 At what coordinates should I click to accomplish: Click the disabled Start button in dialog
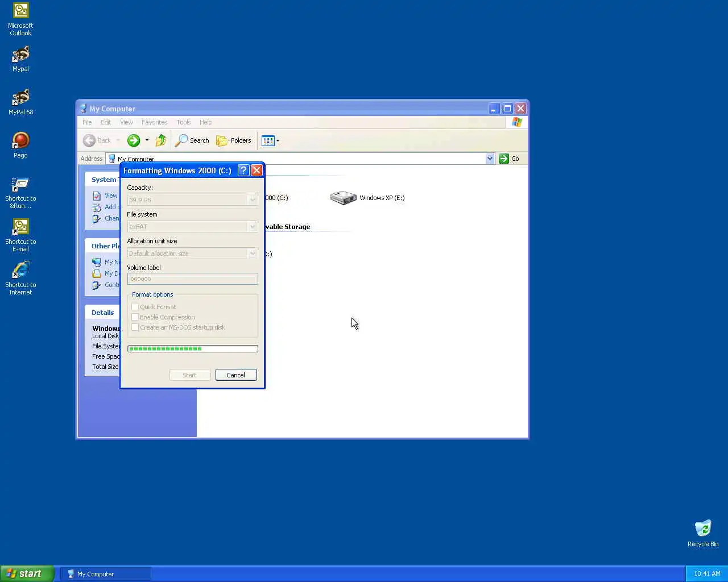click(x=190, y=375)
